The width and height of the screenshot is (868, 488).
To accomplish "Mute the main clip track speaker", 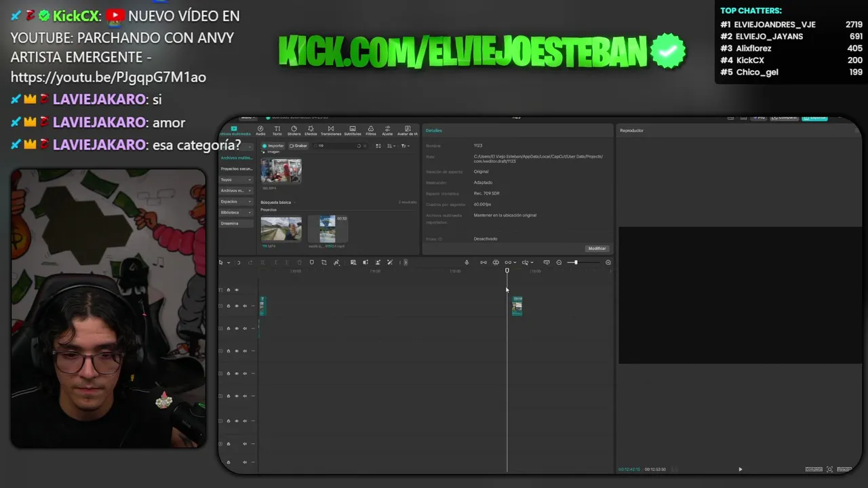I will pyautogui.click(x=244, y=306).
